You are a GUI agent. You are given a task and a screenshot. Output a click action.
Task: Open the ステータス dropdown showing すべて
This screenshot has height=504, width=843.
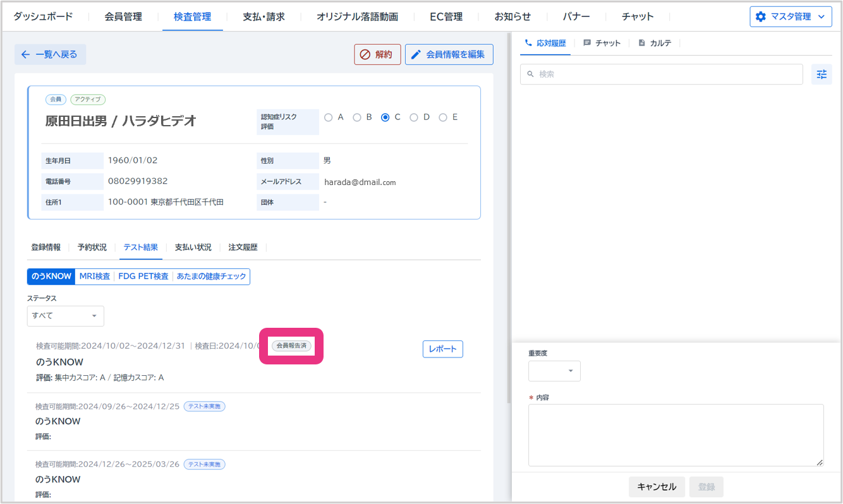click(x=65, y=316)
